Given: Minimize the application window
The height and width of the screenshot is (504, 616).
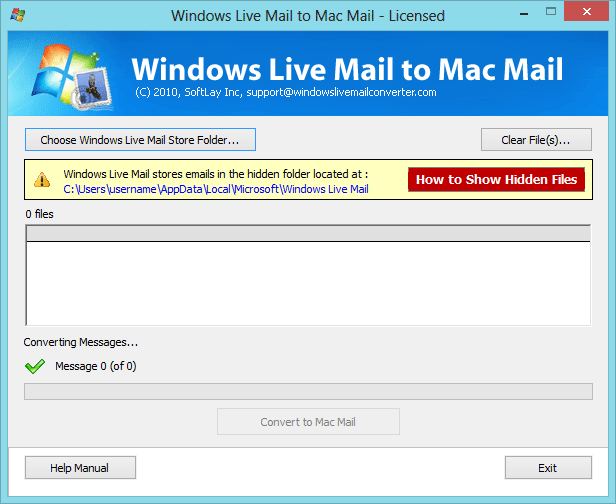Looking at the screenshot, I should pyautogui.click(x=524, y=13).
